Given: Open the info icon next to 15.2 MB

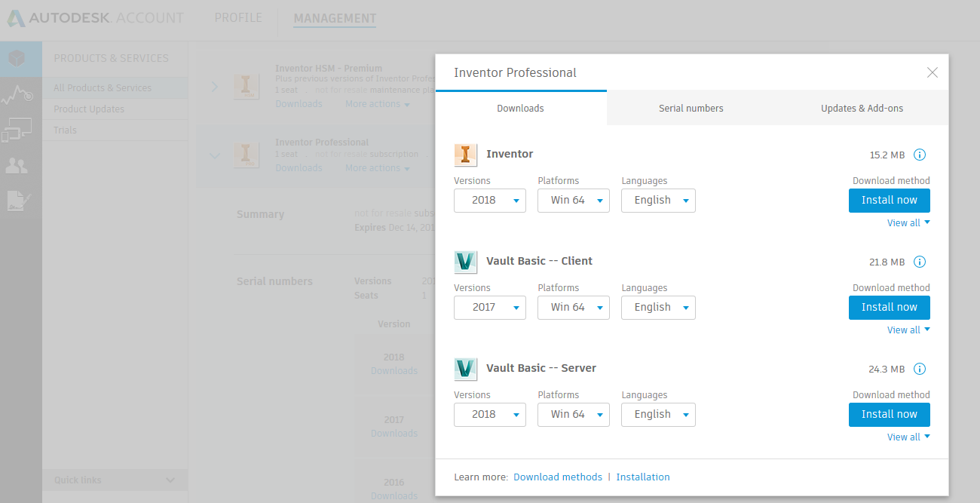Looking at the screenshot, I should click(x=919, y=154).
